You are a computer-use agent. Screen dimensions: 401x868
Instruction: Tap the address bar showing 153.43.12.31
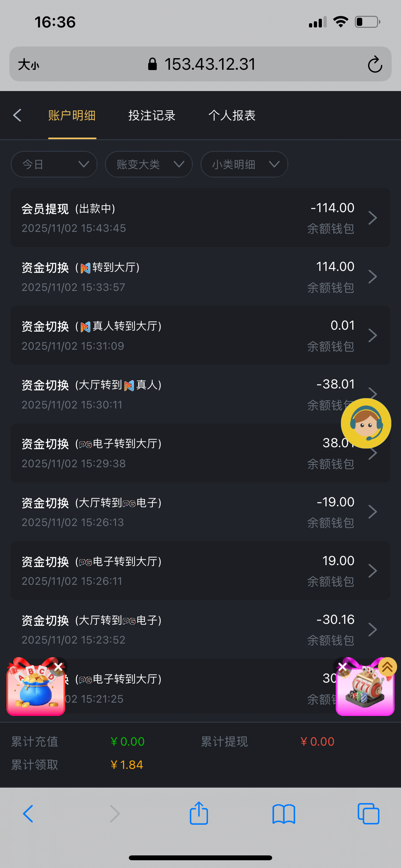(x=202, y=64)
